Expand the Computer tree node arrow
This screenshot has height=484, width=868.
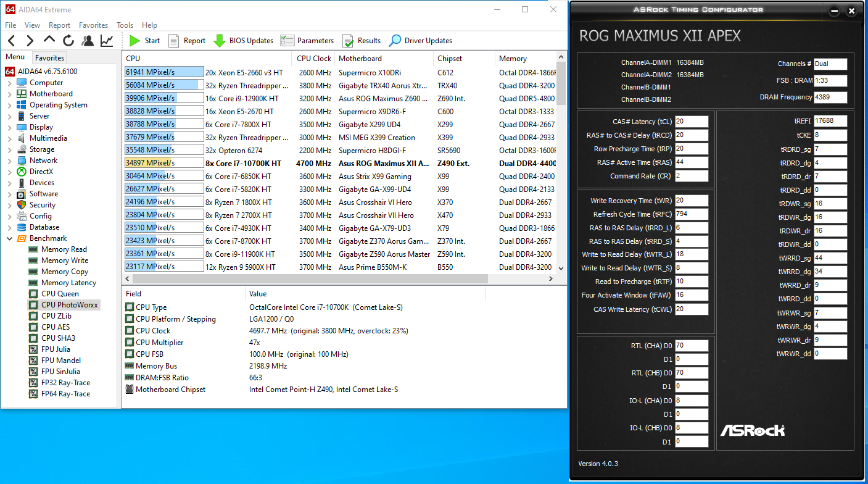(x=10, y=83)
